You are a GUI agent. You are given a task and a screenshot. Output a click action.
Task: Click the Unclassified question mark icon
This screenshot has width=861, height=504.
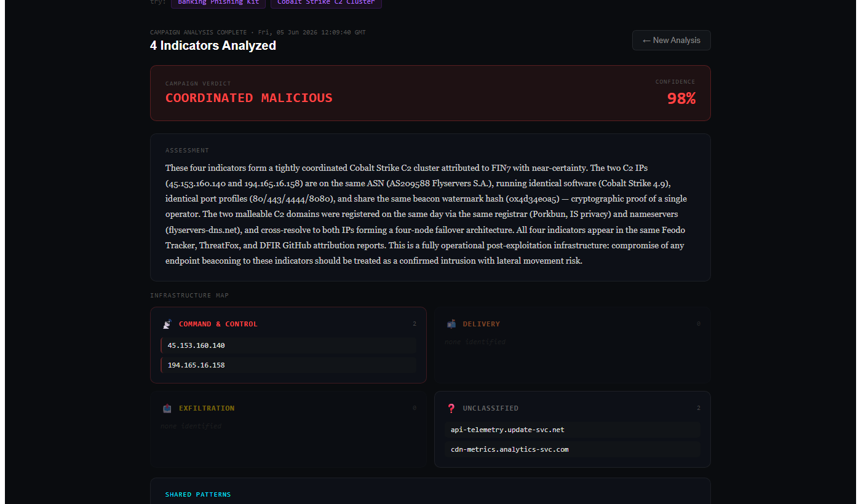tap(451, 408)
